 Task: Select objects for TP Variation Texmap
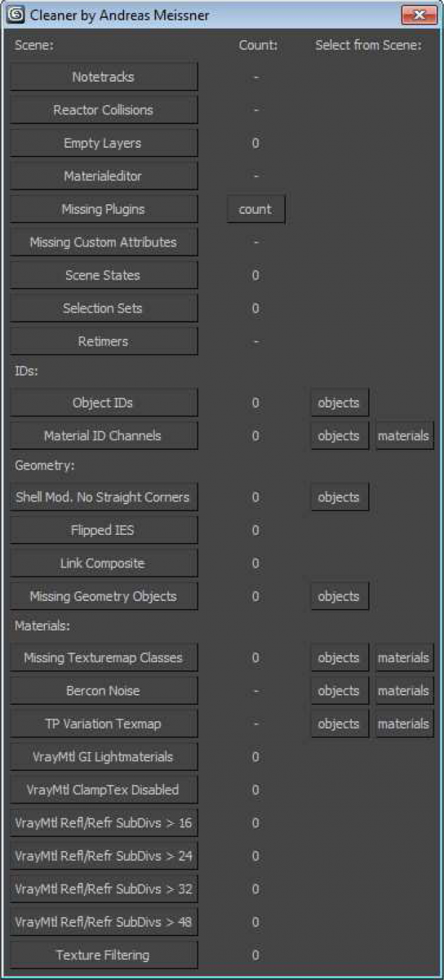(x=340, y=724)
